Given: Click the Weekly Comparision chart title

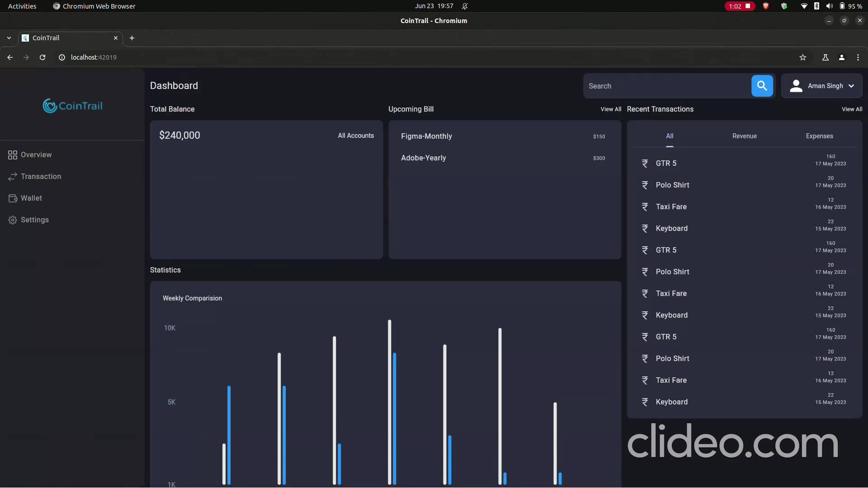Looking at the screenshot, I should (192, 298).
